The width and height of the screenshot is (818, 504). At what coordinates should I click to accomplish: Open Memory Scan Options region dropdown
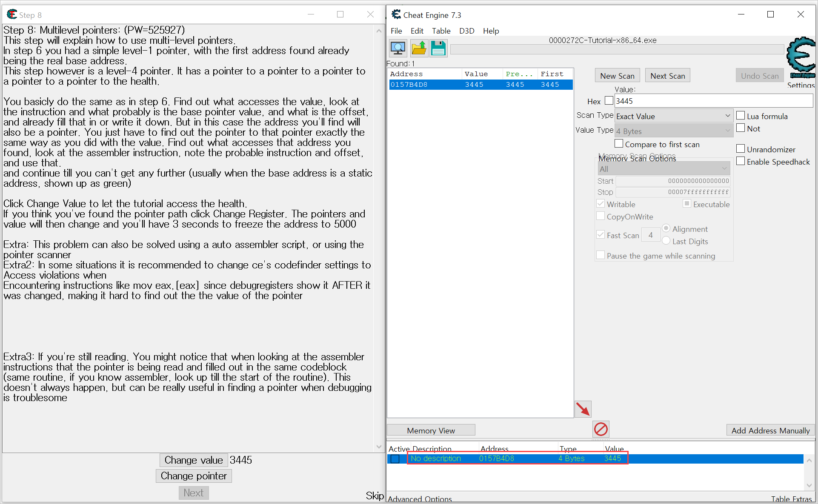[663, 169]
